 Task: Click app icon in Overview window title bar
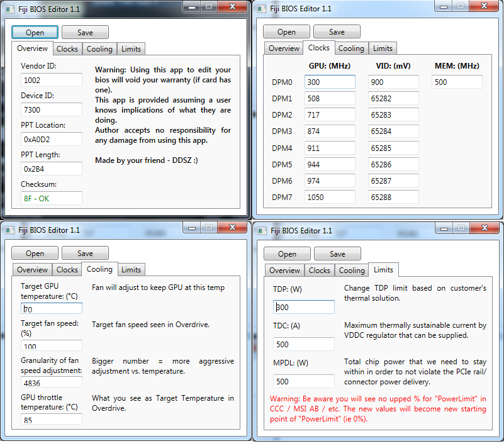(x=10, y=9)
